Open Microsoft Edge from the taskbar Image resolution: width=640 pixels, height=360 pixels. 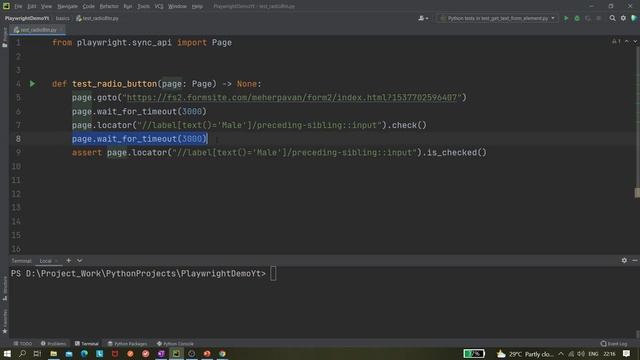(84, 353)
